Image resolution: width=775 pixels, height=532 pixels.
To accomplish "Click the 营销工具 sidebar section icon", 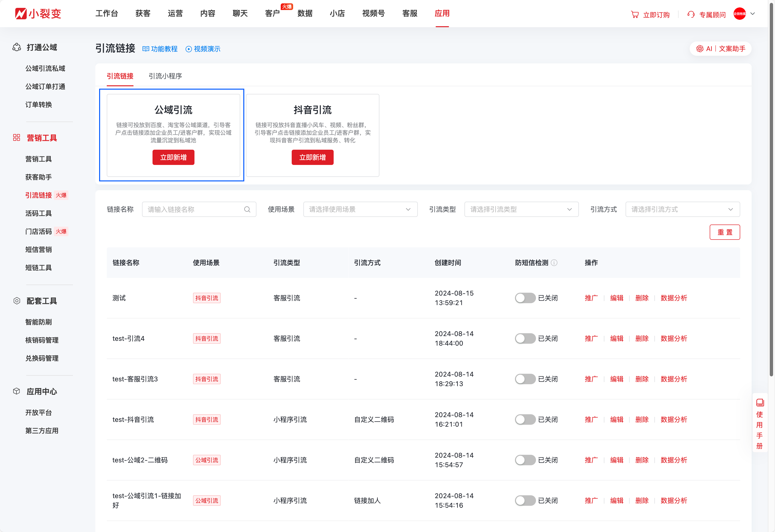I will (x=16, y=138).
